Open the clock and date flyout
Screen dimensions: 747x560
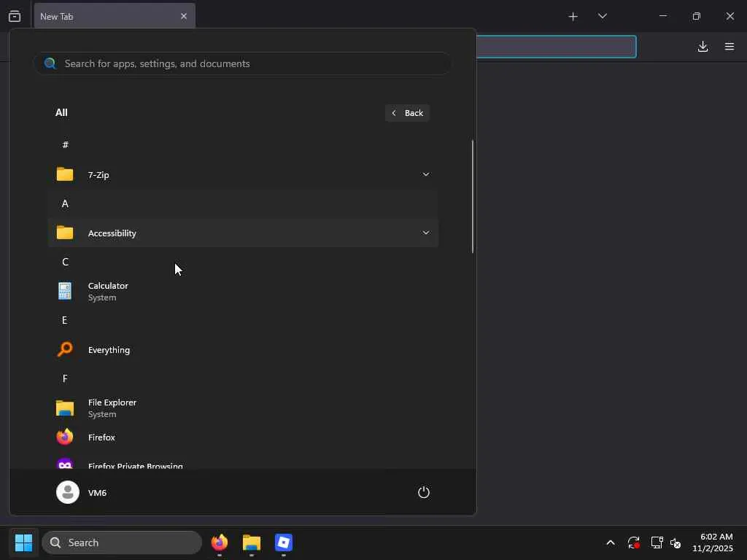coord(712,542)
